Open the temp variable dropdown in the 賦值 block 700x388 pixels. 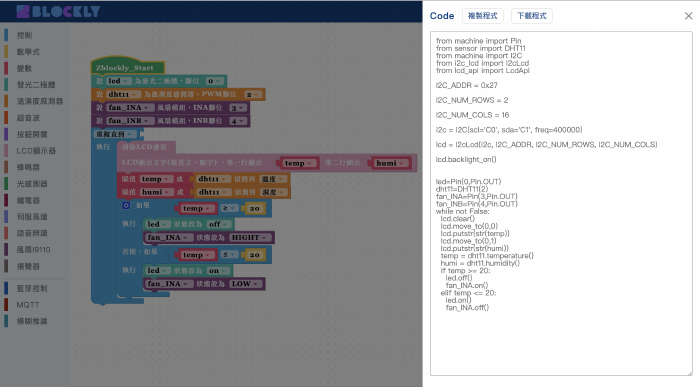tap(155, 179)
